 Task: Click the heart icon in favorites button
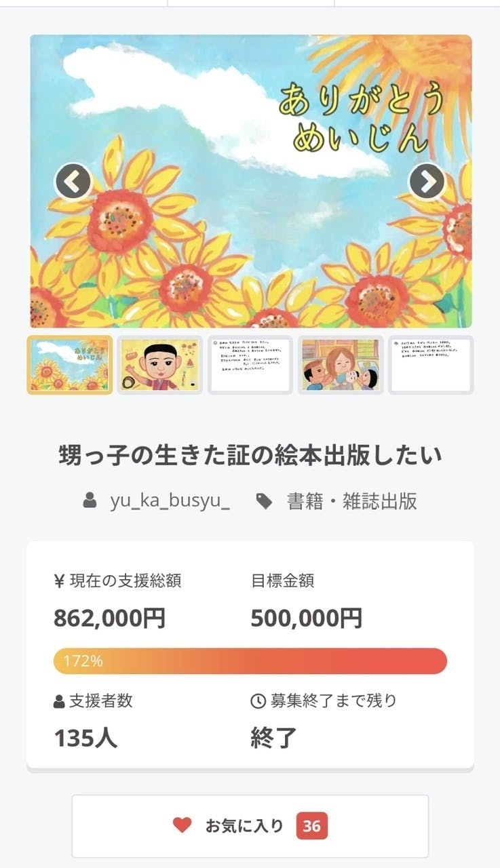(182, 825)
